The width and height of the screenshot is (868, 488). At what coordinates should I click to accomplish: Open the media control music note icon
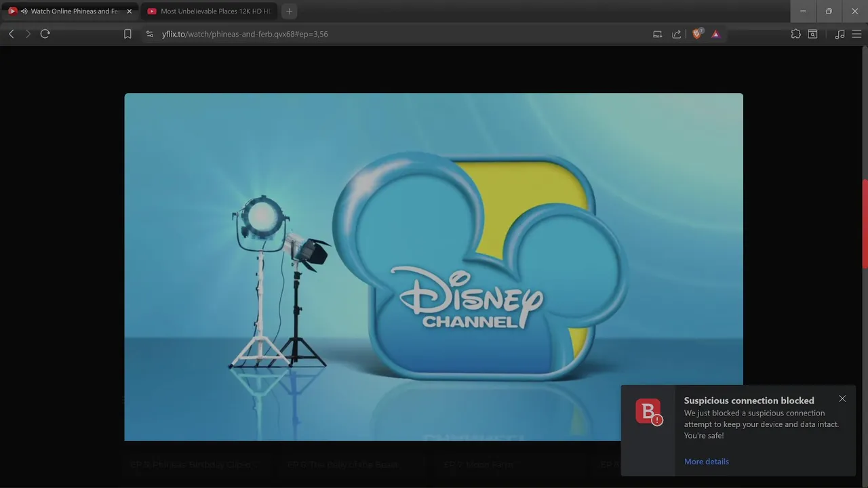(840, 34)
